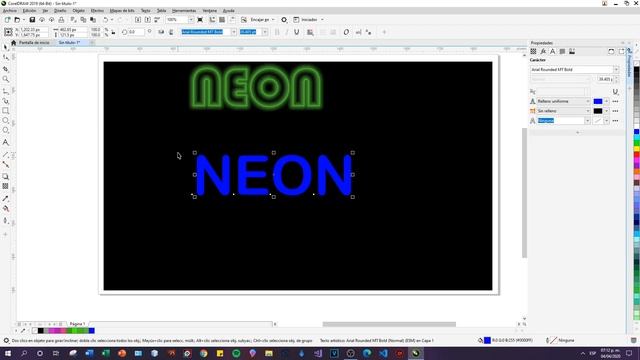Click the rotation angle input field
This screenshot has height=360, width=640.
(x=136, y=32)
